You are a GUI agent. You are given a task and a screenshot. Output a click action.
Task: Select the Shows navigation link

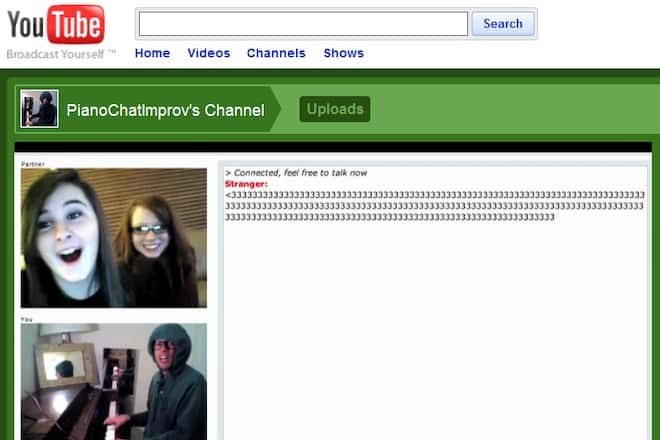pyautogui.click(x=343, y=53)
